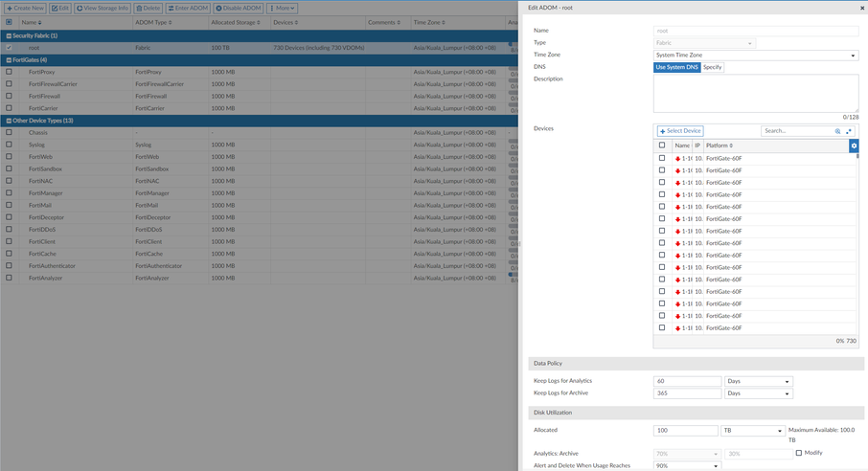Open Days unit dropdown for Archive logs
The image size is (868, 471).
coord(759,393)
